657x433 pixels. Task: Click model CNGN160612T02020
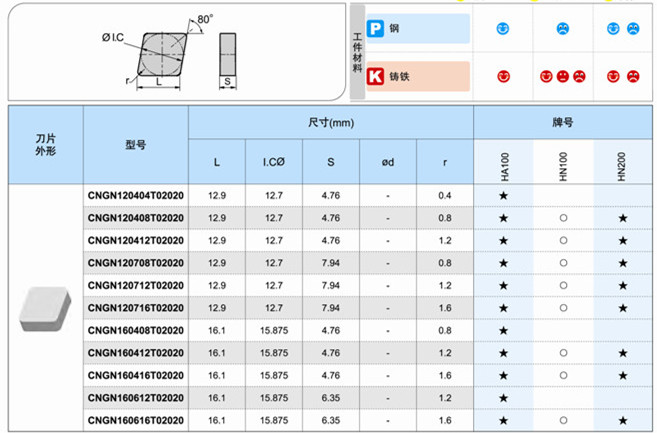pyautogui.click(x=136, y=397)
